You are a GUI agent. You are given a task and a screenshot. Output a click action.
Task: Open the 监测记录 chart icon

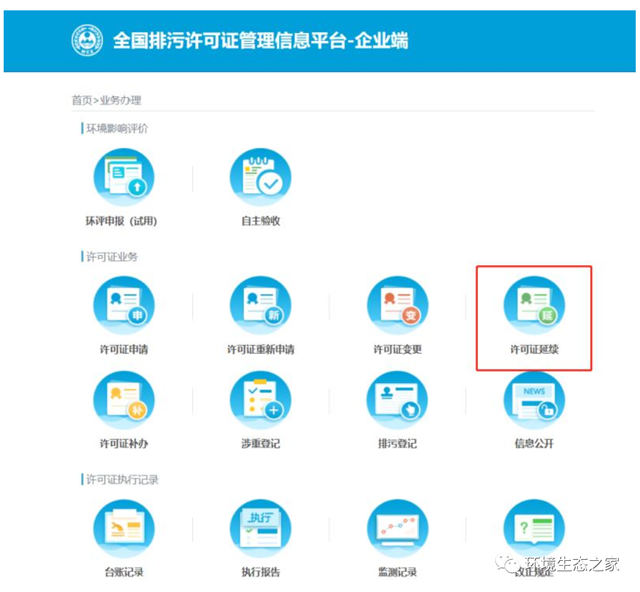(x=398, y=529)
